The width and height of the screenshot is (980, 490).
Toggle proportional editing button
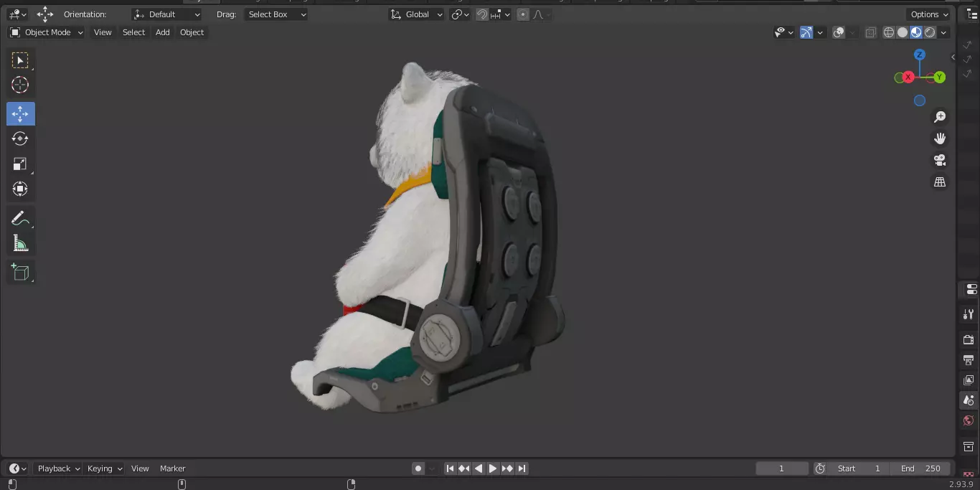coord(523,14)
